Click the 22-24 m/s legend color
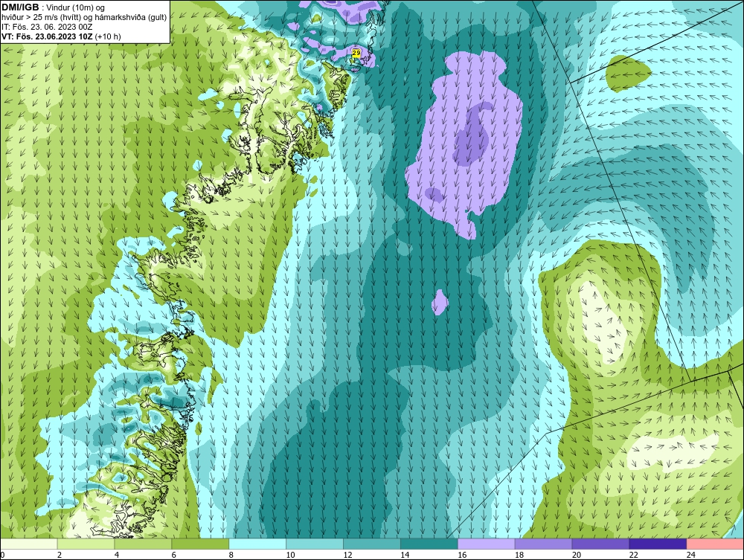Image resolution: width=744 pixels, height=560 pixels. 658,544
